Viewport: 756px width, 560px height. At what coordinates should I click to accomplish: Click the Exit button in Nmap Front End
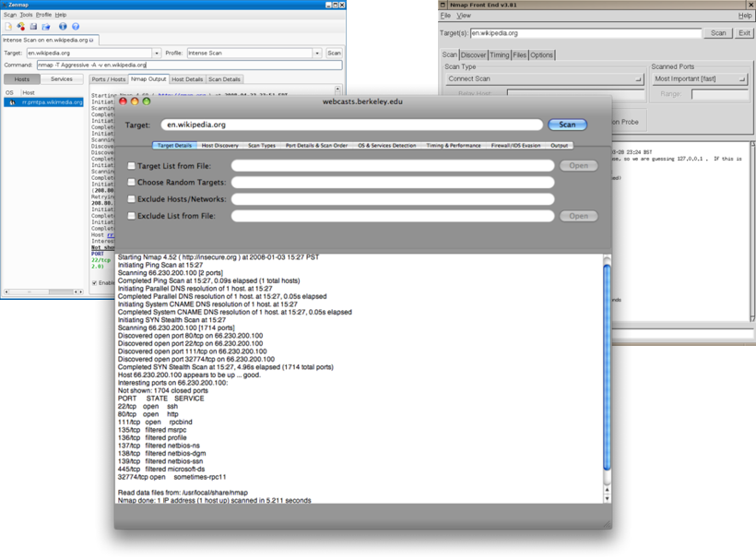pyautogui.click(x=744, y=33)
